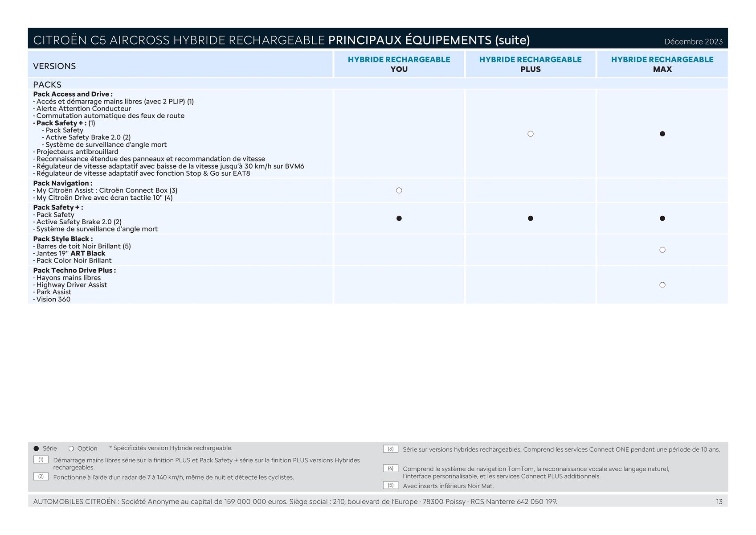Click the 'Pack Color Noir Brillant' line
Image resolution: width=756 pixels, height=535 pixels.
(72, 261)
